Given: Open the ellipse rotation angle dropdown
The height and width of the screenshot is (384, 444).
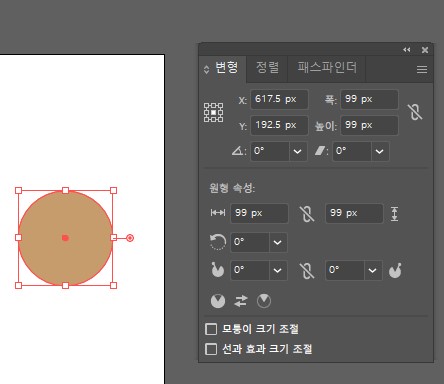Looking at the screenshot, I should pyautogui.click(x=278, y=242).
